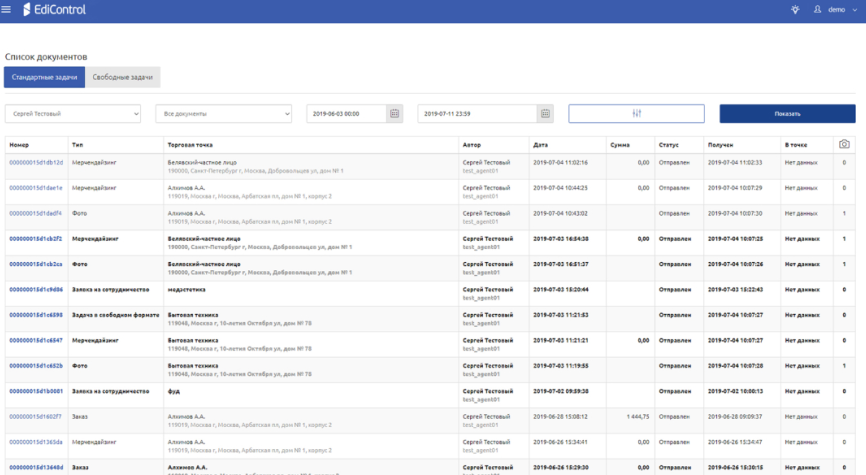The height and width of the screenshot is (475, 866).
Task: Open calendar picker for end date
Action: pyautogui.click(x=545, y=114)
